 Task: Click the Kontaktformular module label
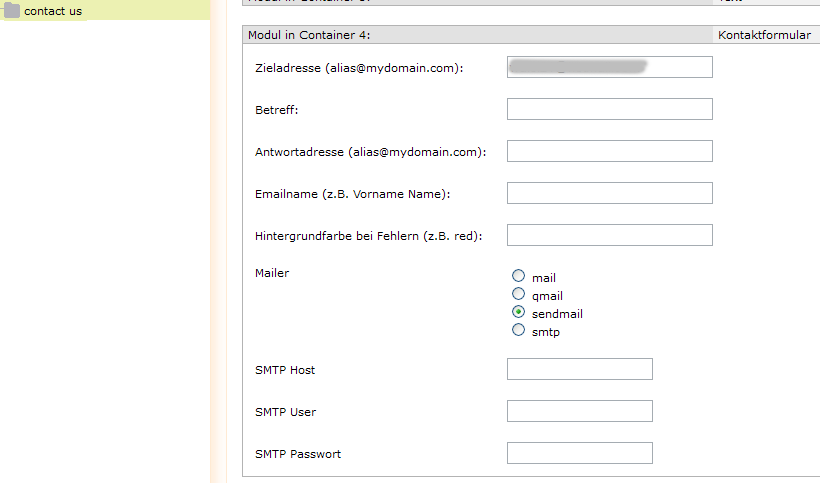click(x=764, y=35)
